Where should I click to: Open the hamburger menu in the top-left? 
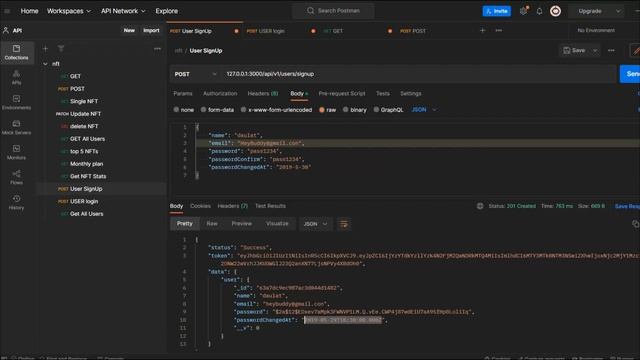pyautogui.click(x=7, y=11)
